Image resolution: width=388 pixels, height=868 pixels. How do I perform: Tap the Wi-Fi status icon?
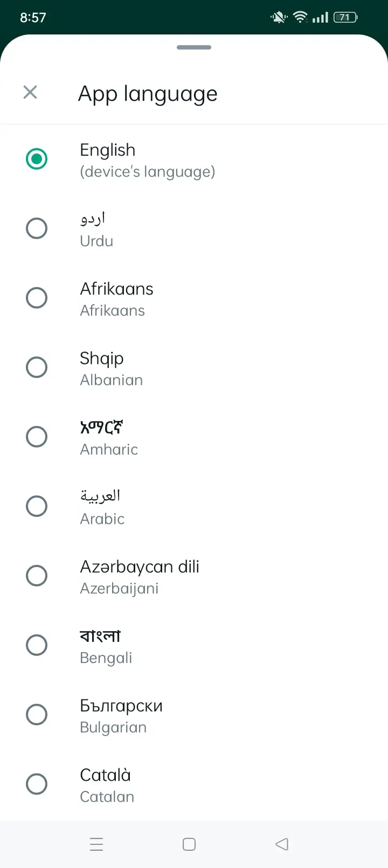pyautogui.click(x=300, y=17)
